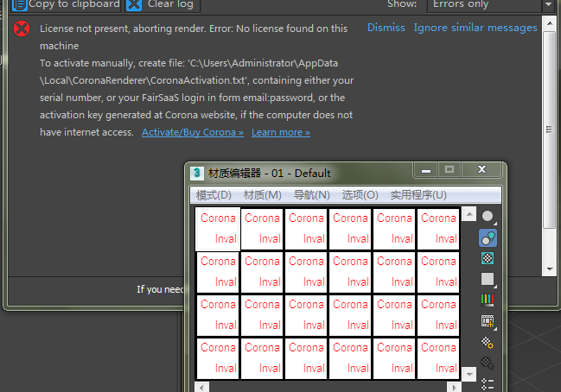
Task: Open the Sample Type sphere flyout
Action: [488, 217]
